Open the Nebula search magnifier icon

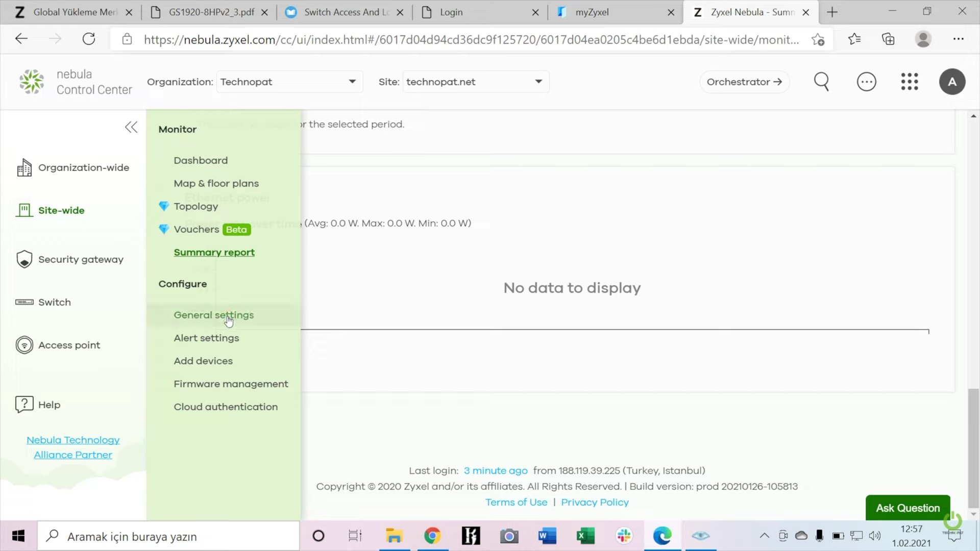[821, 82]
